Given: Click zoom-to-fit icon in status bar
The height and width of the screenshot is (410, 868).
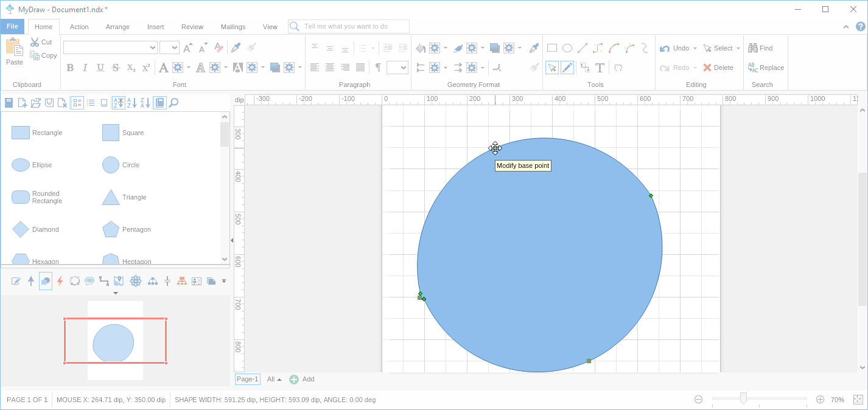Looking at the screenshot, I should click(858, 400).
